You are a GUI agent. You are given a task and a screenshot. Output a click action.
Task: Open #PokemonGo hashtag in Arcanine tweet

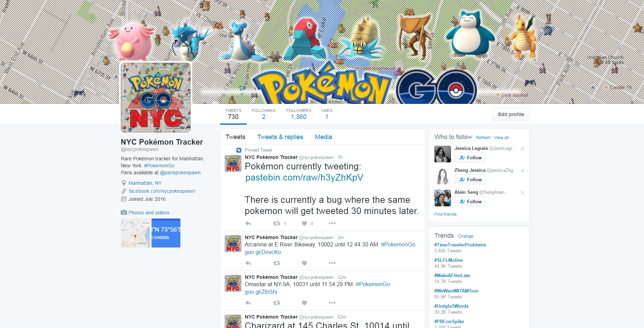click(398, 245)
